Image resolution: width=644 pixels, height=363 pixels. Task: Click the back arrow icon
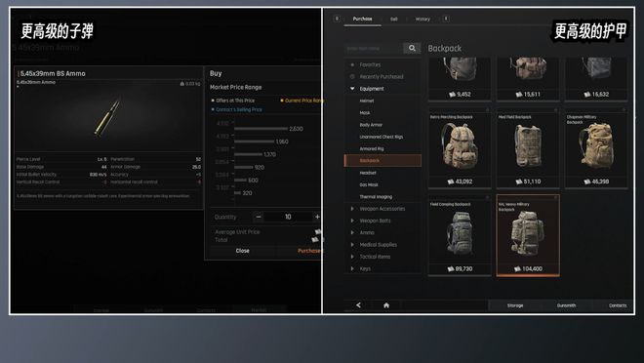358,305
